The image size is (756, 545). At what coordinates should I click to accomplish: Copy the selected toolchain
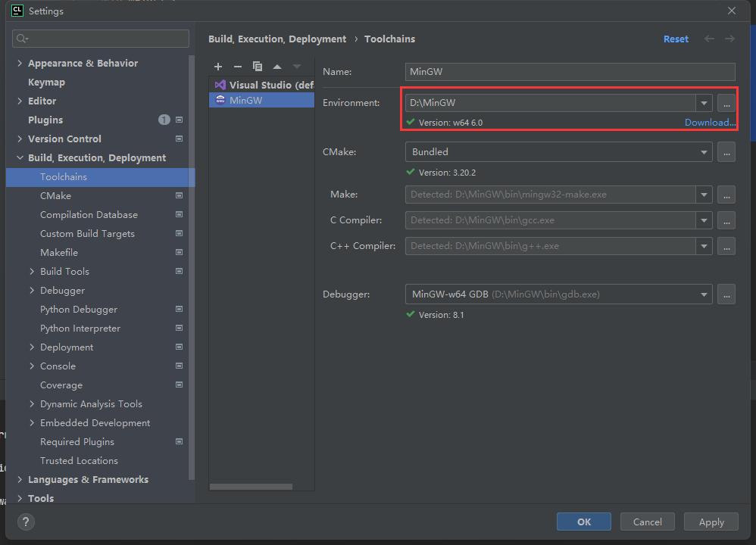click(258, 67)
